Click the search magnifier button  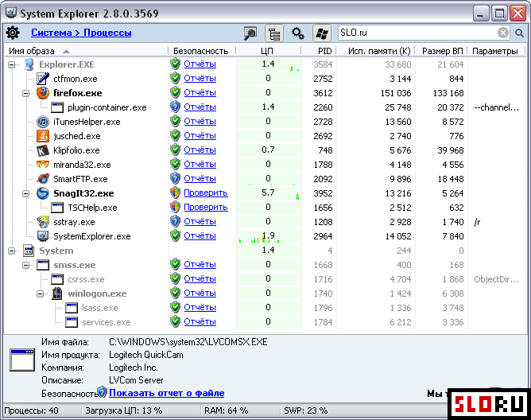click(519, 33)
